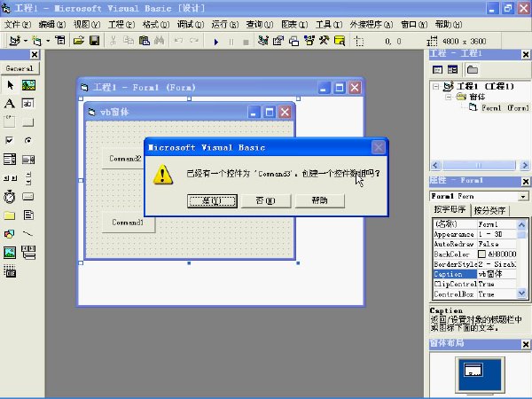Open the 调试(D) menu
The width and height of the screenshot is (532, 399).
click(191, 25)
